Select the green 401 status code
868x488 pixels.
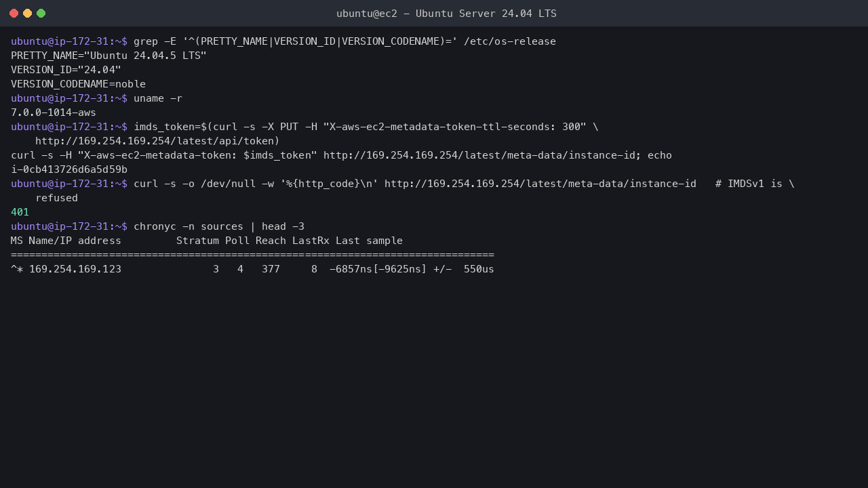(x=20, y=212)
